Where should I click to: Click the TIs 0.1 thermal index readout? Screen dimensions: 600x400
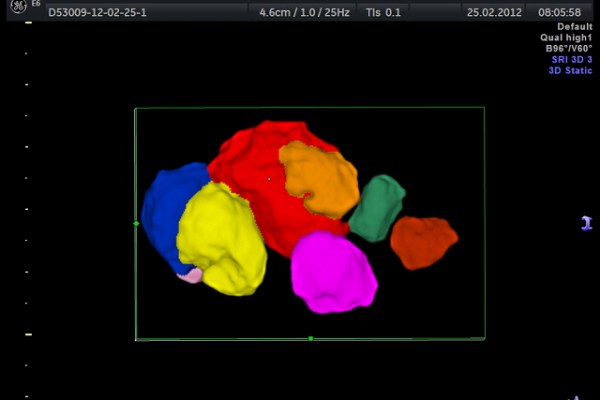[383, 13]
